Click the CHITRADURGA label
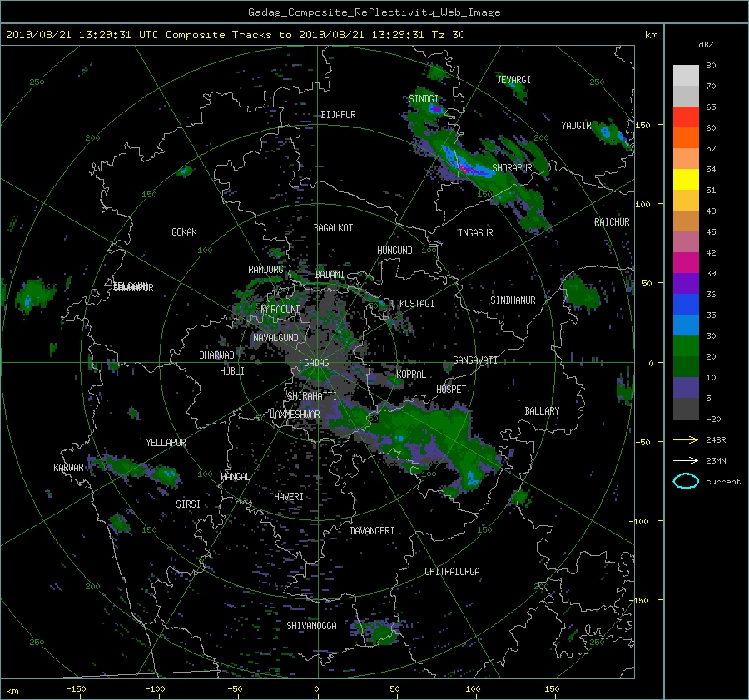 coord(452,572)
